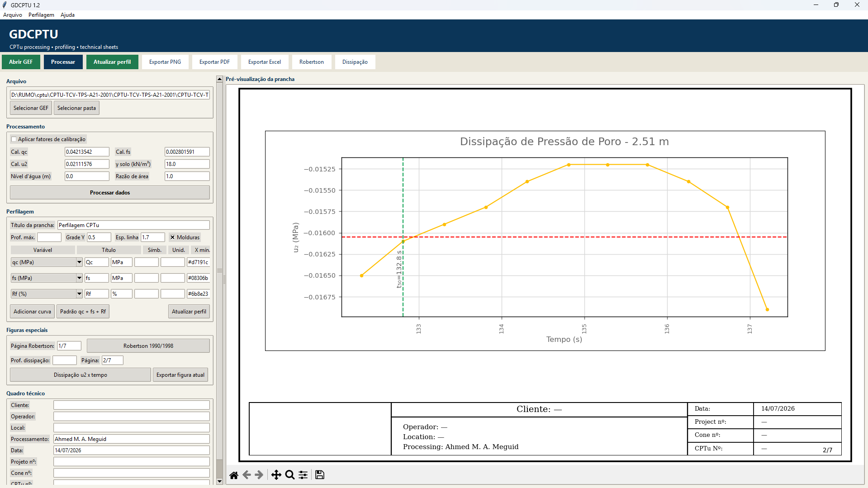868x488 pixels.
Task: Expand the Rf (%) variable dropdown
Action: pyautogui.click(x=79, y=294)
